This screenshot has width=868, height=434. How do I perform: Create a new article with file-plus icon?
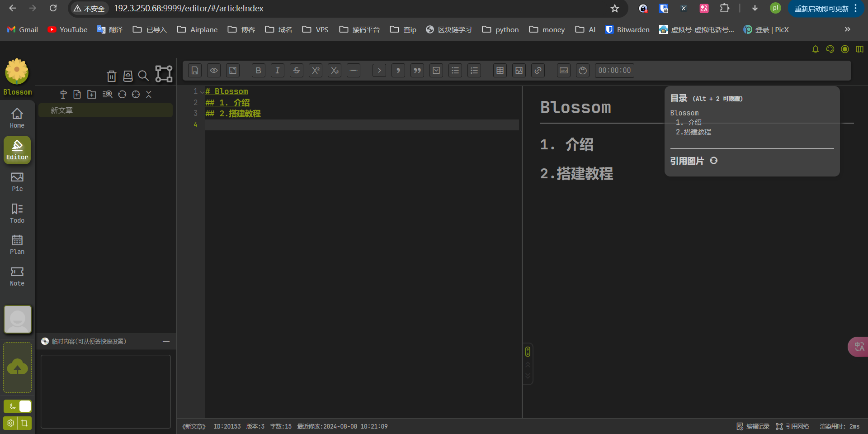(77, 94)
